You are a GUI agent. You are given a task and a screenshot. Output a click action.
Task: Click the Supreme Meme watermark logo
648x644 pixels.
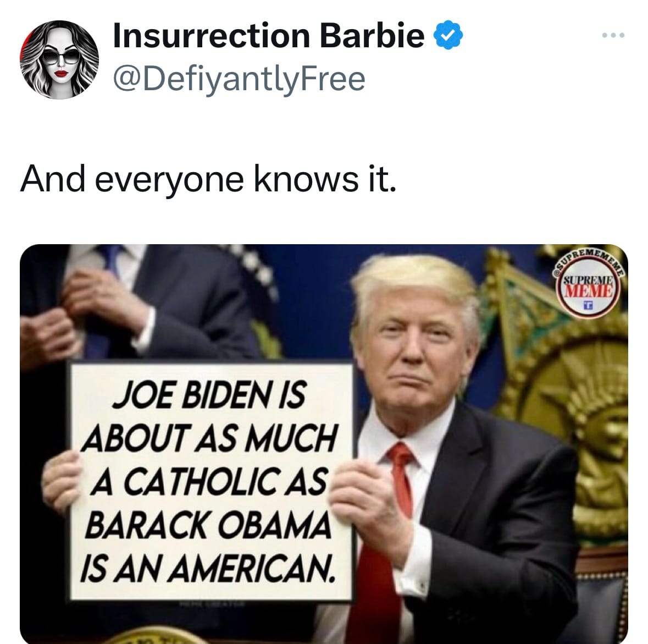click(x=590, y=284)
